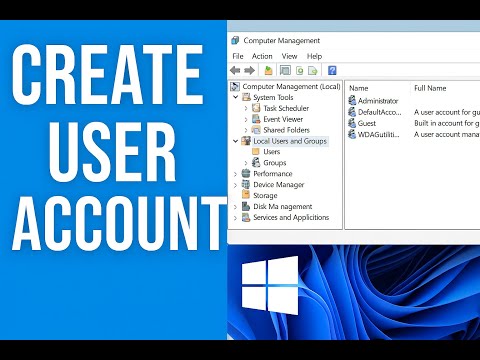The height and width of the screenshot is (360, 480).
Task: Open the Help menu
Action: (x=314, y=56)
